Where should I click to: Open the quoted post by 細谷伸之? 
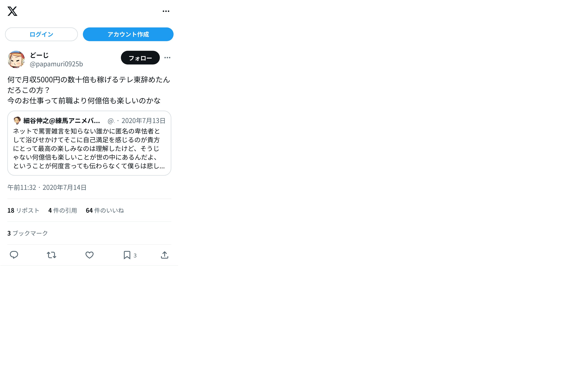coord(89,143)
